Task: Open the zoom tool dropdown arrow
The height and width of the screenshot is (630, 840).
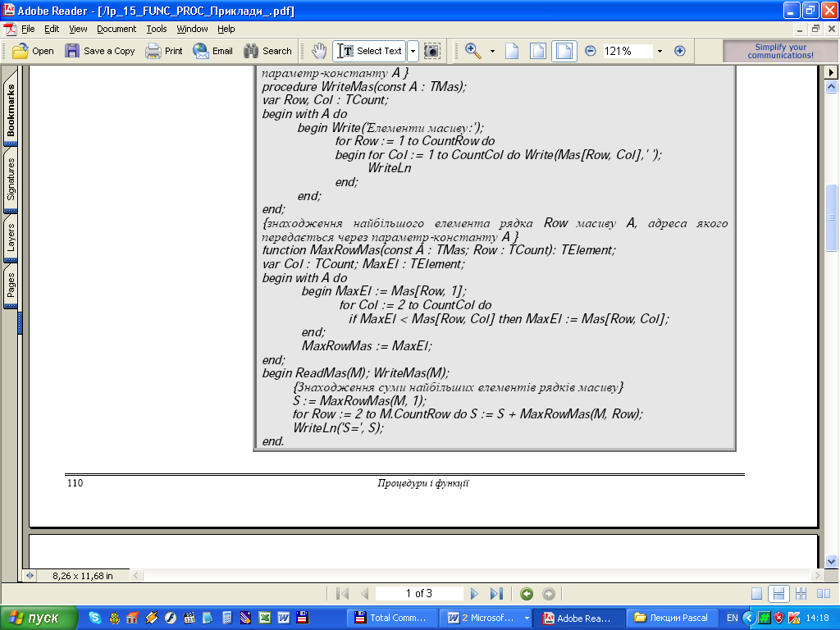Action: coord(492,52)
